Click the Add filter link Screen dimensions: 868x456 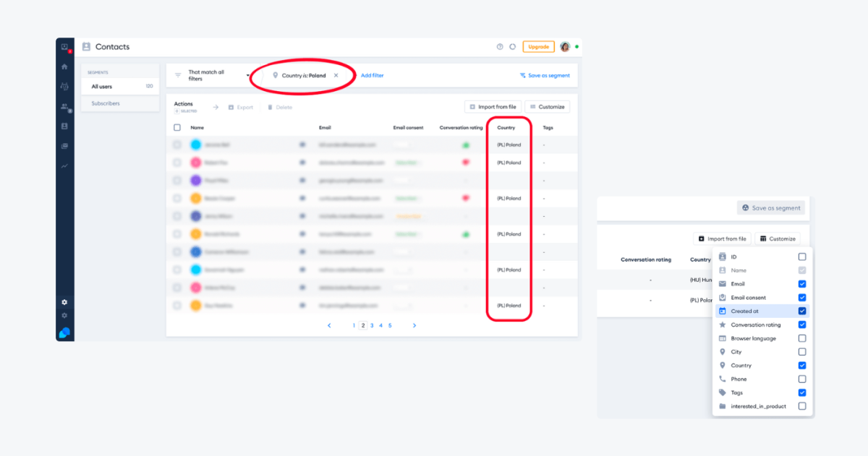click(372, 74)
